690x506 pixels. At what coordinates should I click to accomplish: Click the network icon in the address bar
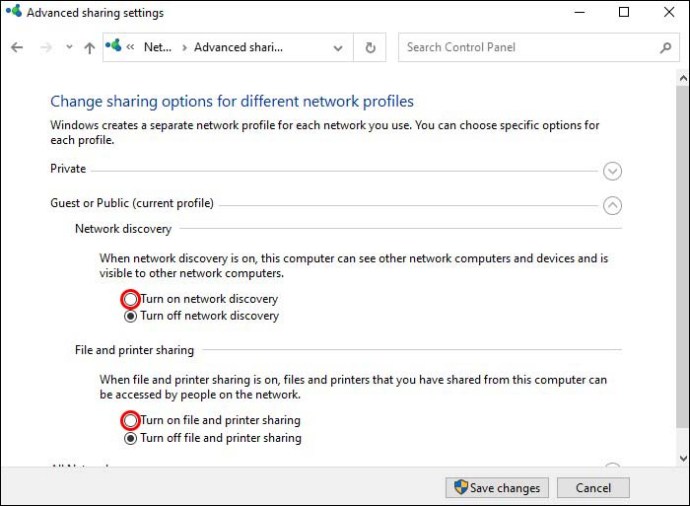tap(113, 47)
